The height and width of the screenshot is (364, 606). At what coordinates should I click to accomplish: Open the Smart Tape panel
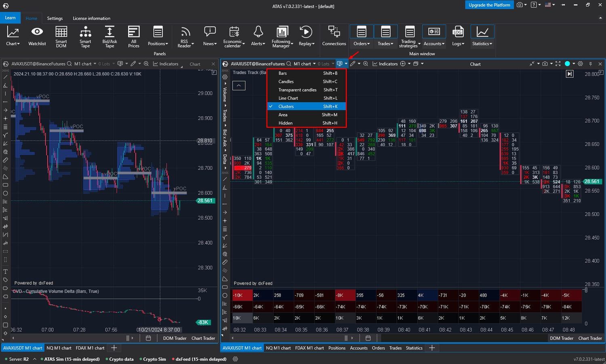pos(85,36)
